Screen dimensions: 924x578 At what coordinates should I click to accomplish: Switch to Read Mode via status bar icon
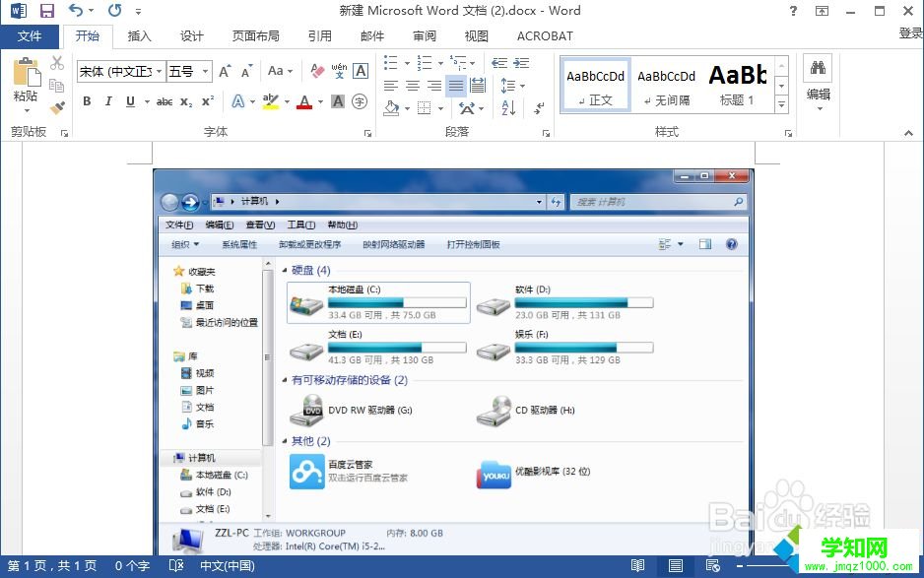[x=638, y=566]
